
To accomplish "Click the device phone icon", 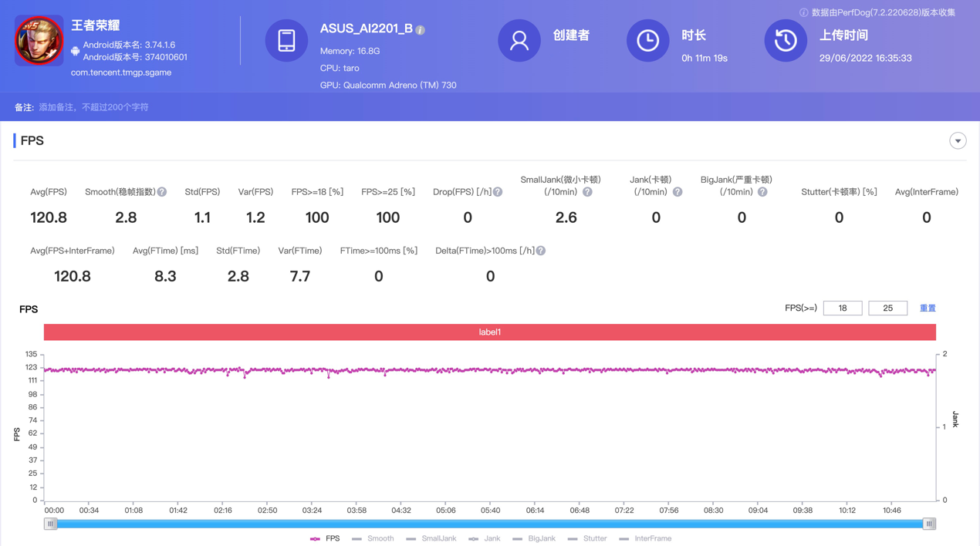I will pyautogui.click(x=286, y=41).
